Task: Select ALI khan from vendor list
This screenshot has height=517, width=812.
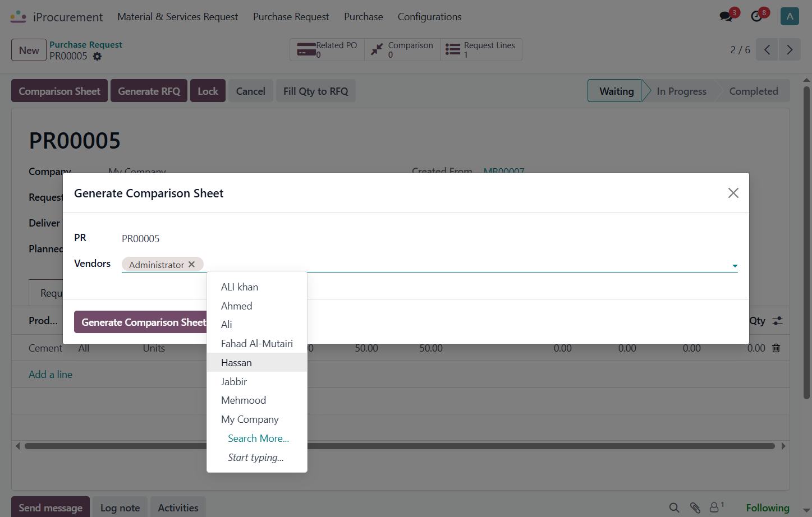Action: tap(257, 287)
